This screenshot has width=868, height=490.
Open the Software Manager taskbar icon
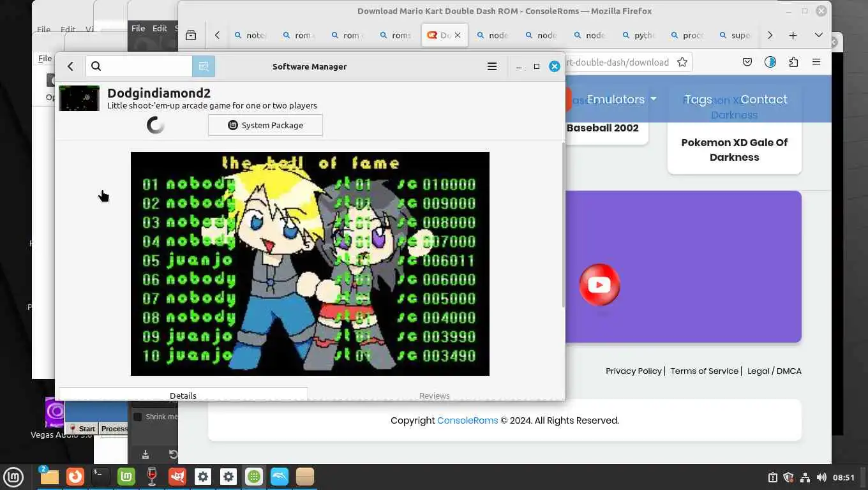pyautogui.click(x=254, y=477)
